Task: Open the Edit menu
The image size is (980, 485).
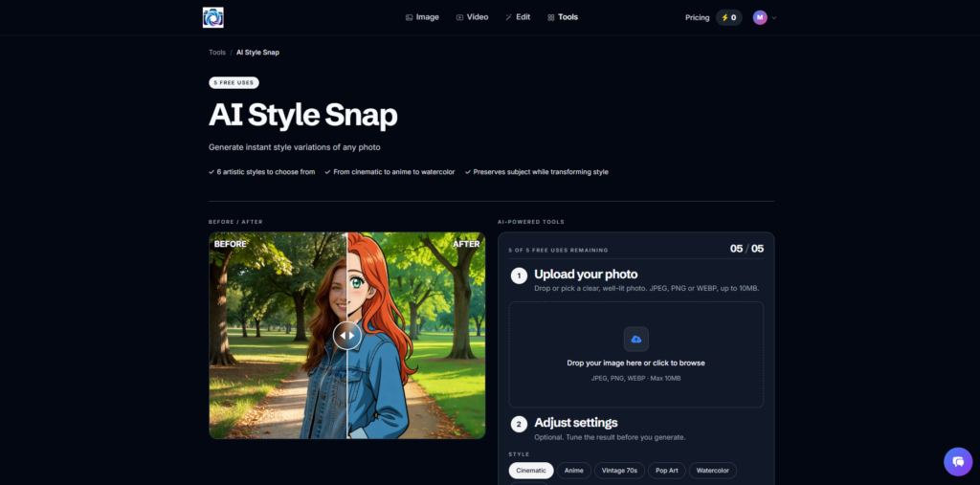Action: click(x=518, y=17)
